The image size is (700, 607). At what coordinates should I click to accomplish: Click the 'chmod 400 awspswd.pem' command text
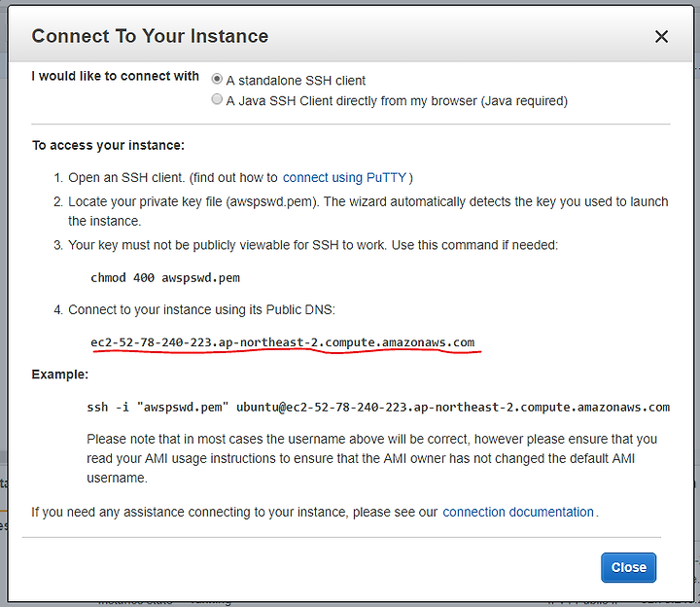pyautogui.click(x=165, y=278)
